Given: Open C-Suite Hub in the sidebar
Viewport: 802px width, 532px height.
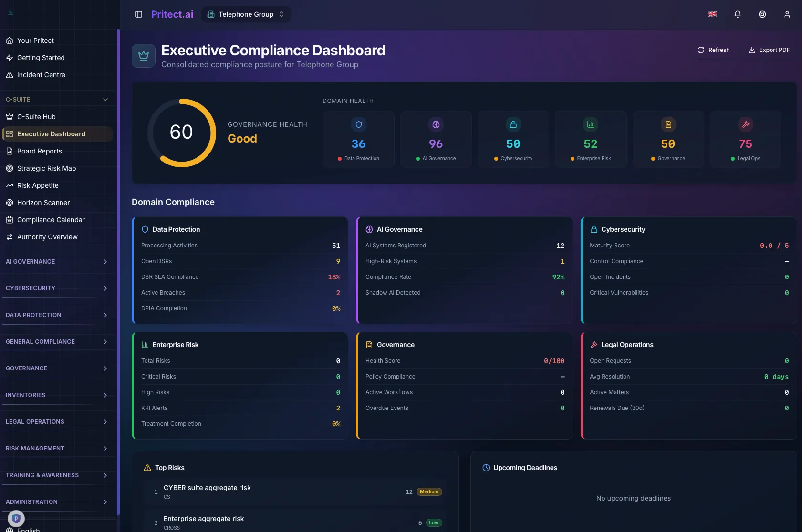Looking at the screenshot, I should (x=57, y=117).
